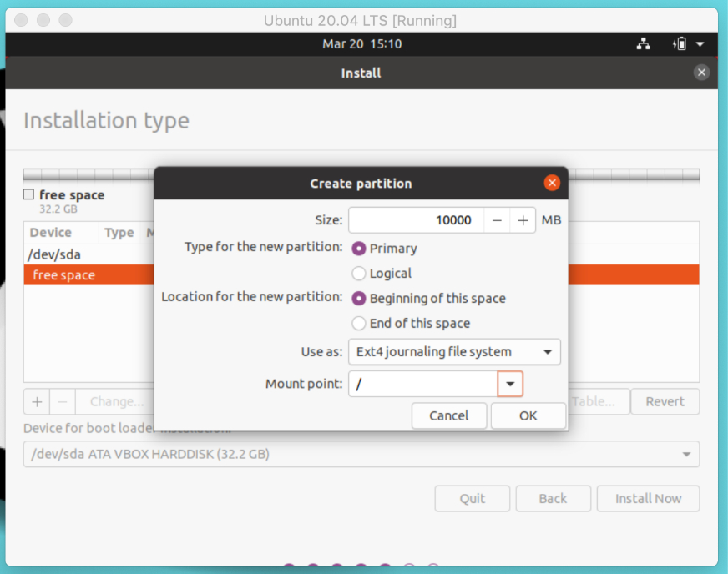Screen dimensions: 728x574
Task: Add a partition with the plus button
Action: click(37, 401)
